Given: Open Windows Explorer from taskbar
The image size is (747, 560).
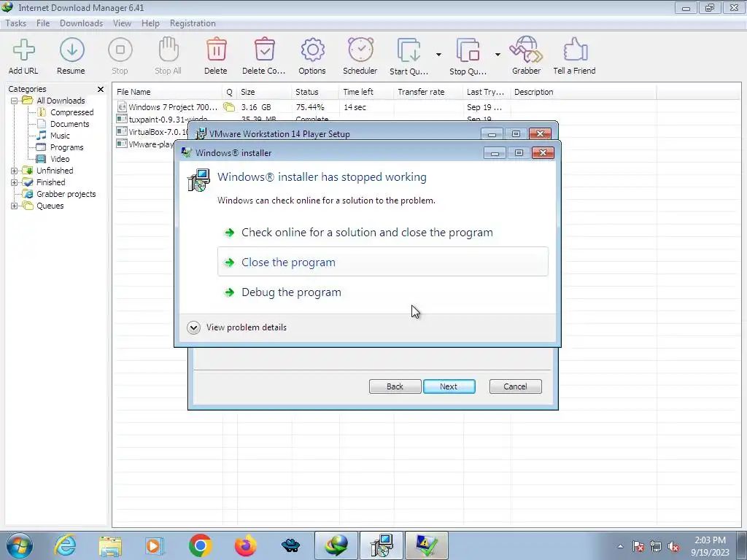Looking at the screenshot, I should pyautogui.click(x=111, y=545).
